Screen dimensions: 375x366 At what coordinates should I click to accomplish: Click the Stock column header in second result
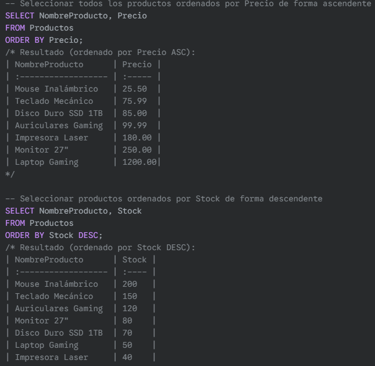tap(134, 260)
